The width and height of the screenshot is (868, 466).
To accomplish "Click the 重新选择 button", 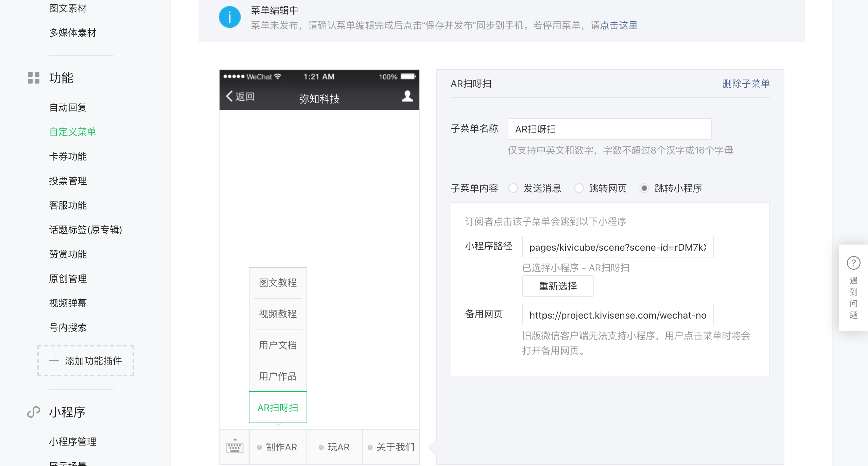I will click(558, 286).
